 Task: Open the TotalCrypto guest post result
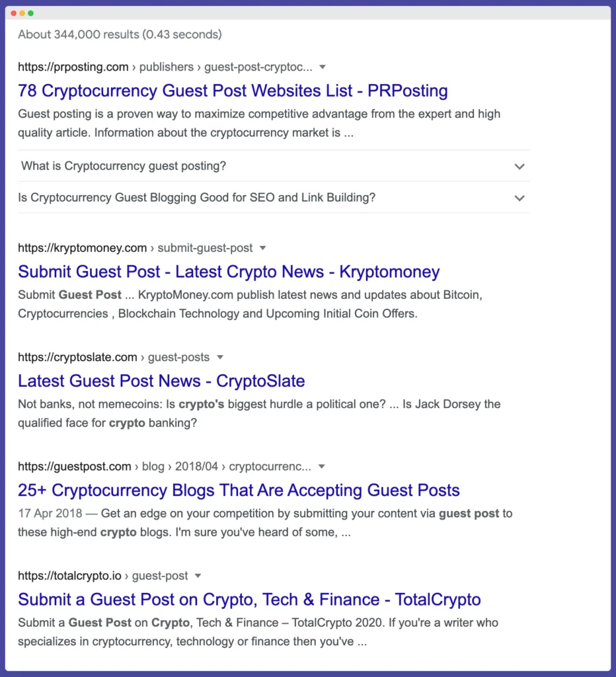coord(249,600)
